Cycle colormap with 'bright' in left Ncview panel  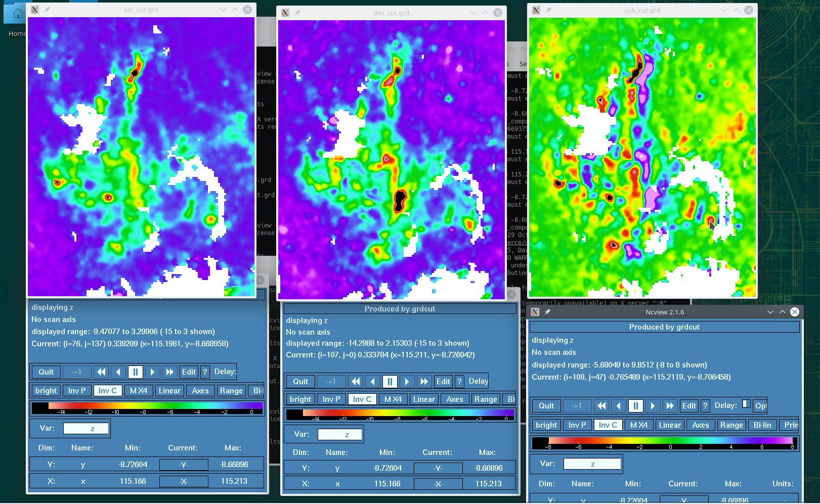point(46,391)
